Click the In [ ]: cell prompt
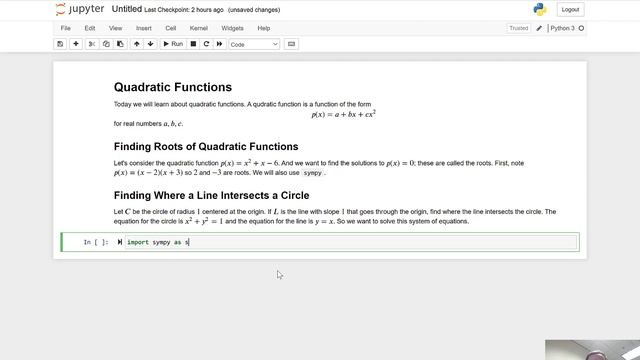 coord(96,242)
